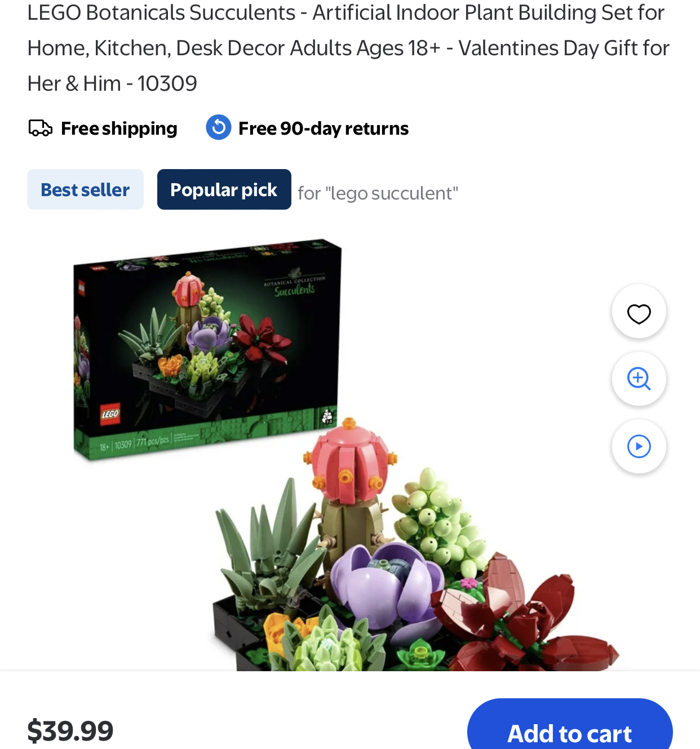Select the Best seller badge
Screen dimensions: 700x749
coord(85,189)
